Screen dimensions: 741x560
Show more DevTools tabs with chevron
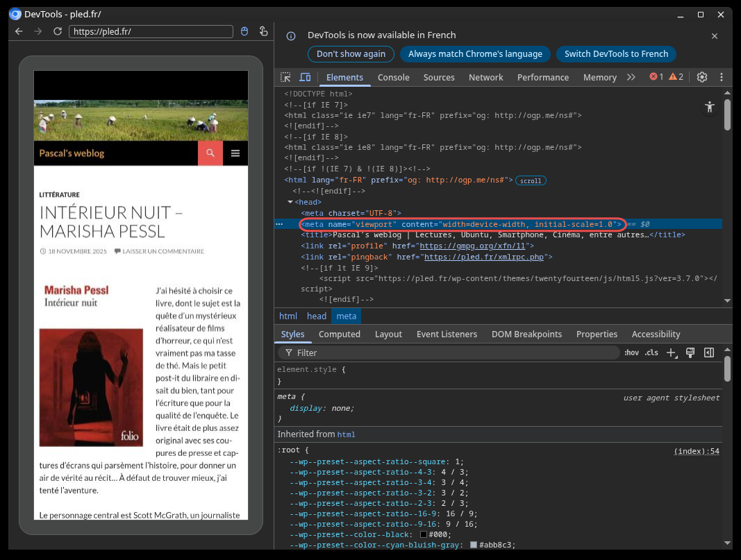coord(631,77)
